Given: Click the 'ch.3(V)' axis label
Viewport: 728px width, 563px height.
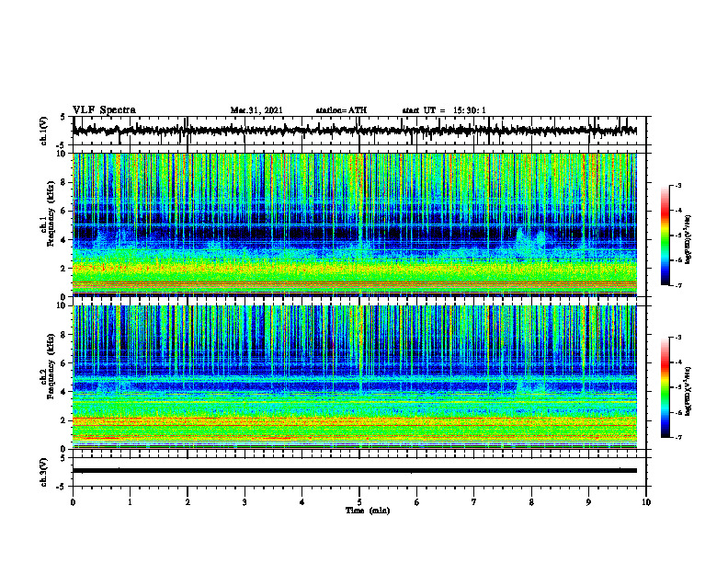Looking at the screenshot, I should pos(44,472).
